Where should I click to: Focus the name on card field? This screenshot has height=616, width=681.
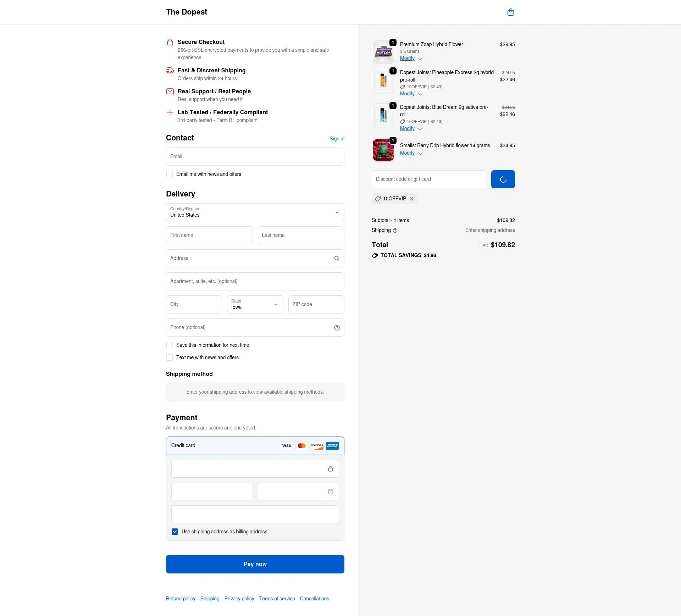click(x=255, y=514)
